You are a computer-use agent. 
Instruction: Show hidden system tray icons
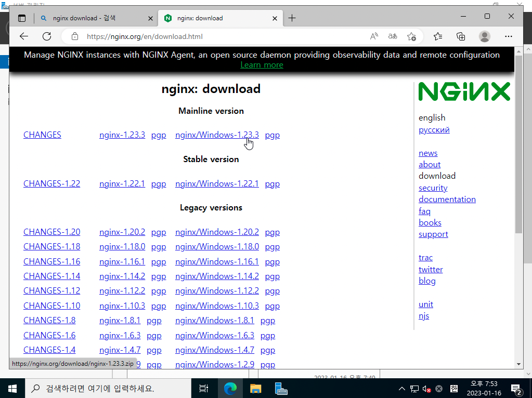(401, 389)
